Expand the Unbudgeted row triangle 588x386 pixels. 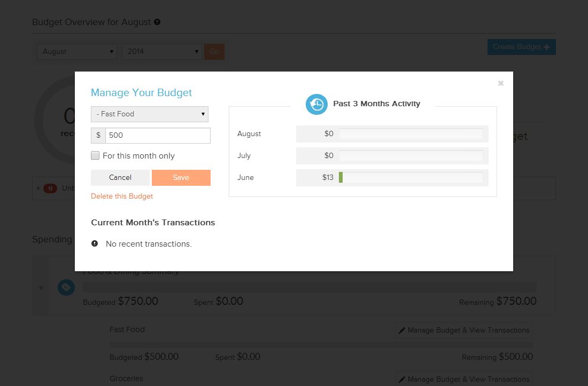(x=38, y=188)
